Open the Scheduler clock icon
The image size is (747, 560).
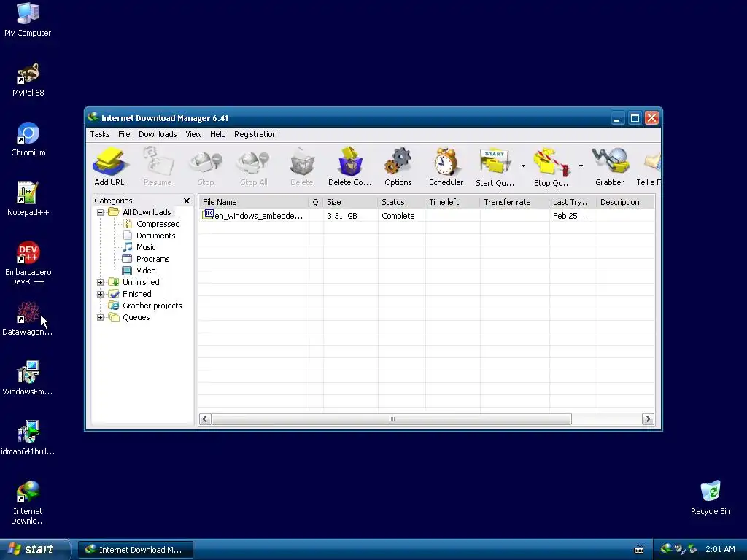tap(446, 167)
